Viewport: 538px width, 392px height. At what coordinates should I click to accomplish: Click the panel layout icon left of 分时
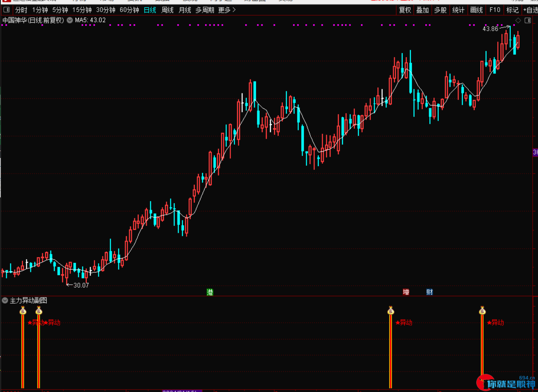click(7, 9)
